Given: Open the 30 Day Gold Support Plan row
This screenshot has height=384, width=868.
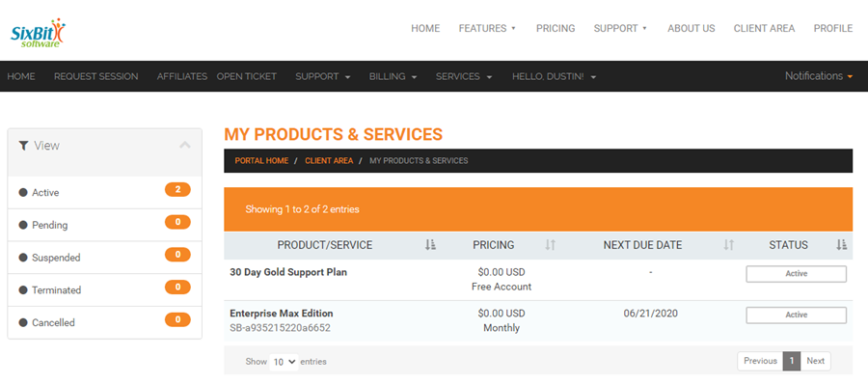Looking at the screenshot, I should (x=538, y=280).
